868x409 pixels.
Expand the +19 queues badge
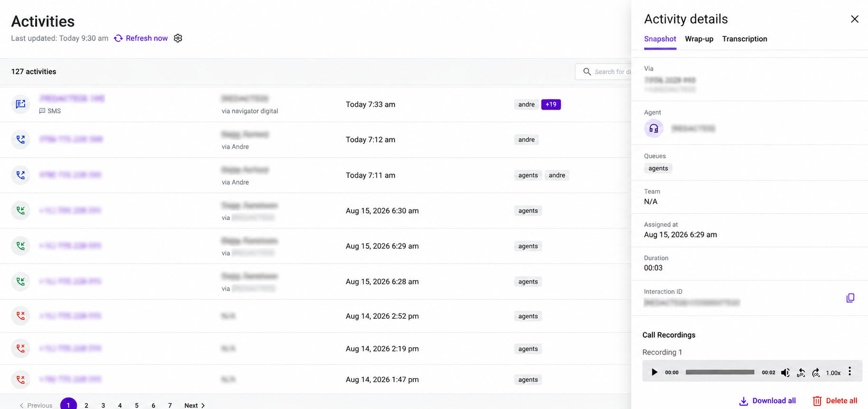(x=551, y=105)
